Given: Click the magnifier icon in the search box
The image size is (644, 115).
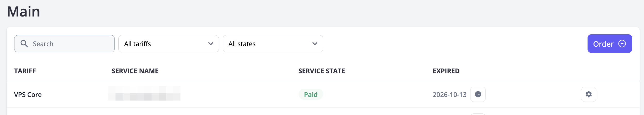Looking at the screenshot, I should (x=24, y=44).
